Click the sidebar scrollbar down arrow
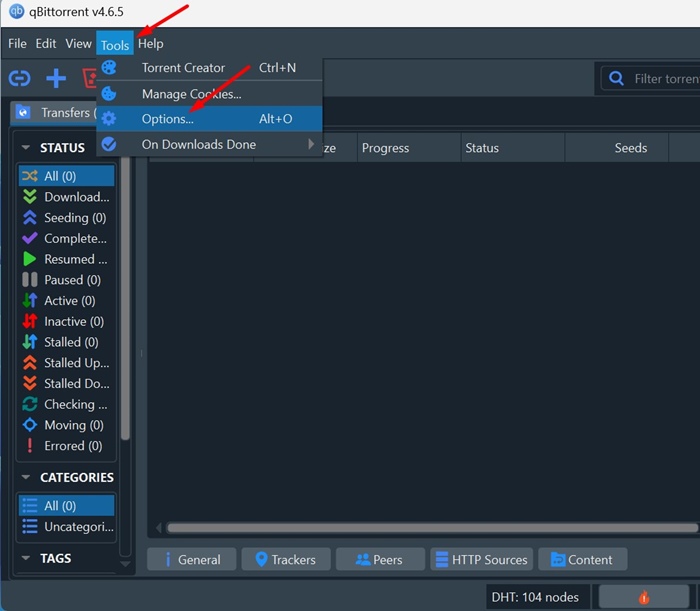The width and height of the screenshot is (700, 611). [x=125, y=564]
